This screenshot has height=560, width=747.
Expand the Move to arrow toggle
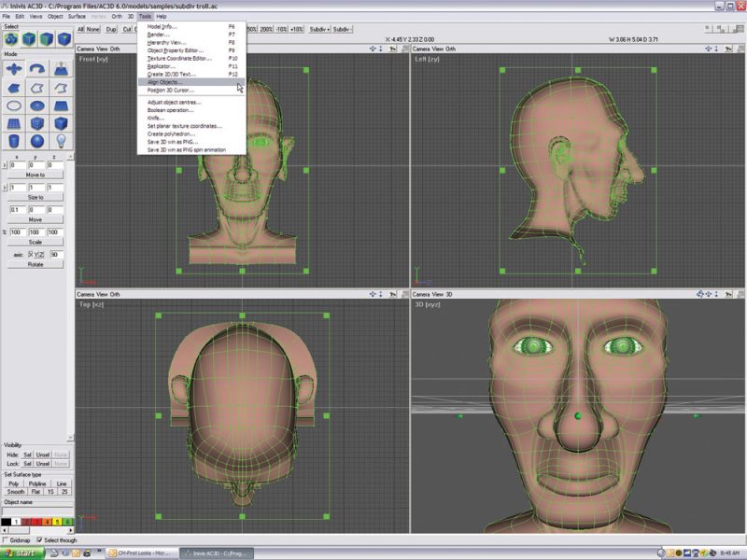click(4, 165)
